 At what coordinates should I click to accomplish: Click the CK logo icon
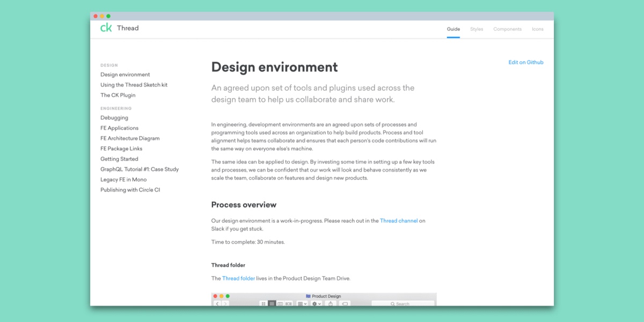(x=106, y=28)
